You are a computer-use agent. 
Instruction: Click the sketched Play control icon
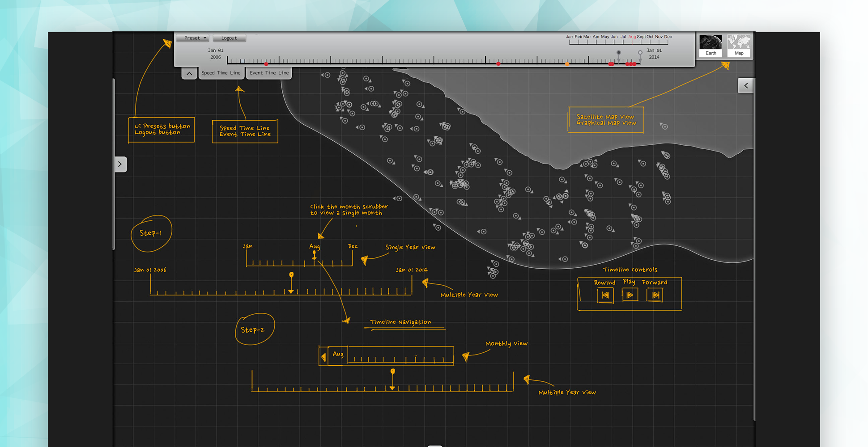[x=630, y=295]
